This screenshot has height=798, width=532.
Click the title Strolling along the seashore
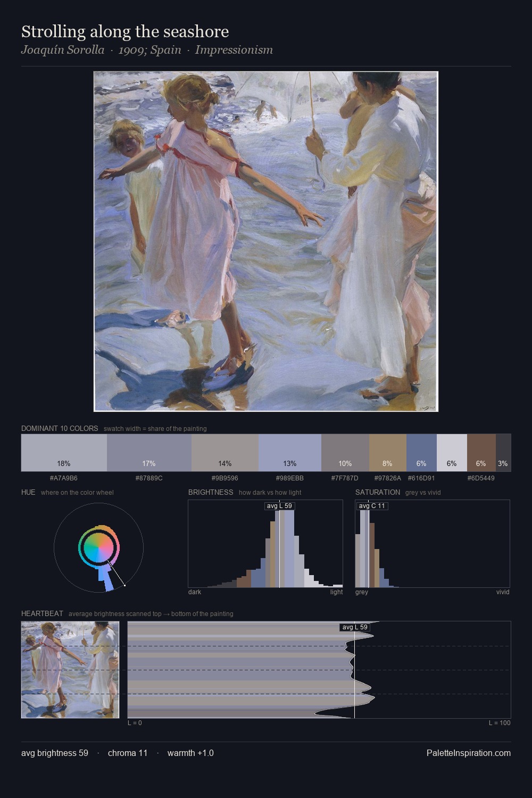tap(125, 31)
